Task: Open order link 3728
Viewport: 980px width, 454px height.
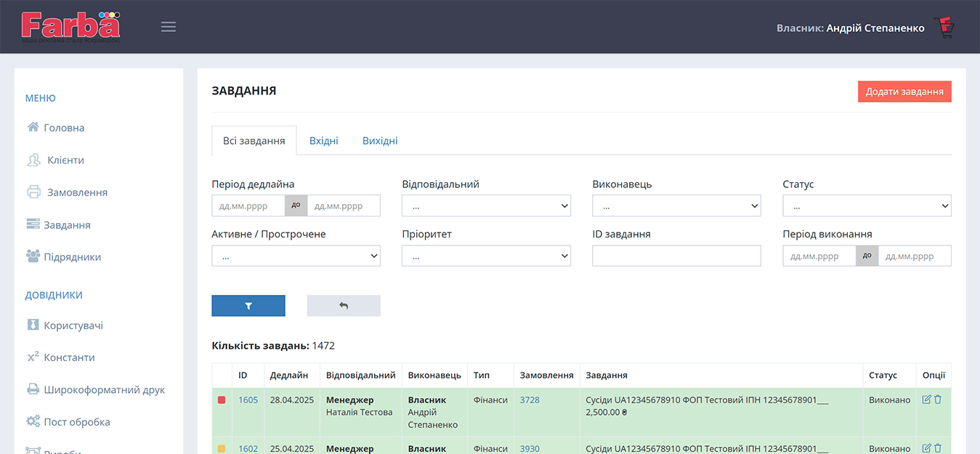Action: [530, 400]
